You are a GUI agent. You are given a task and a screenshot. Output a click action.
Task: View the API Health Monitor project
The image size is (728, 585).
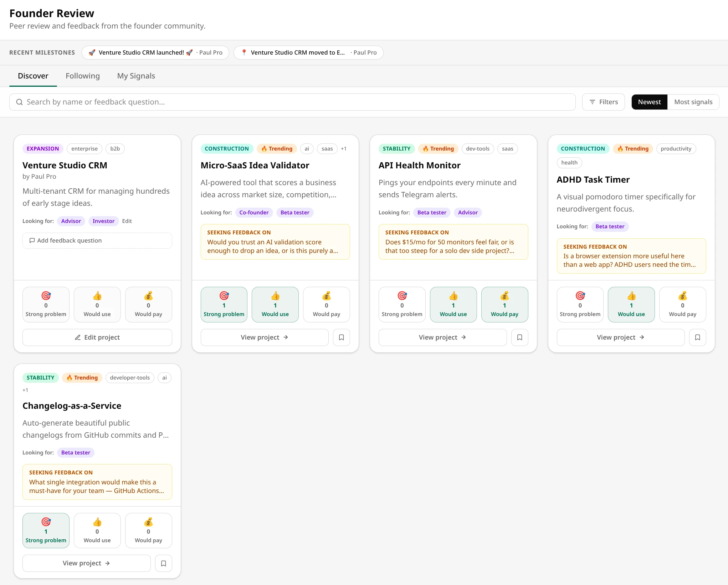442,337
